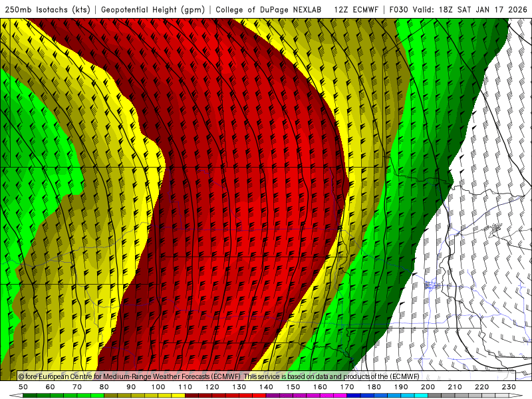Click the "F030" forecast hour label

(x=398, y=9)
